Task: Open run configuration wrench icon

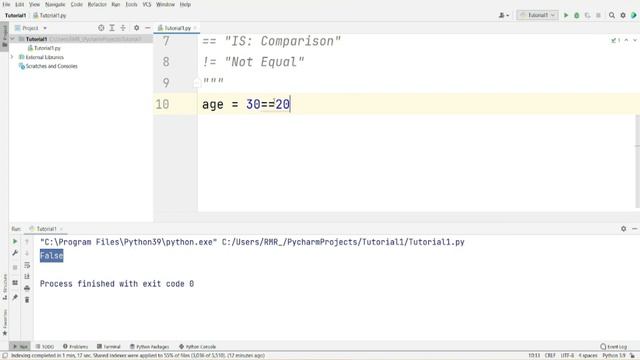Action: 15,253
